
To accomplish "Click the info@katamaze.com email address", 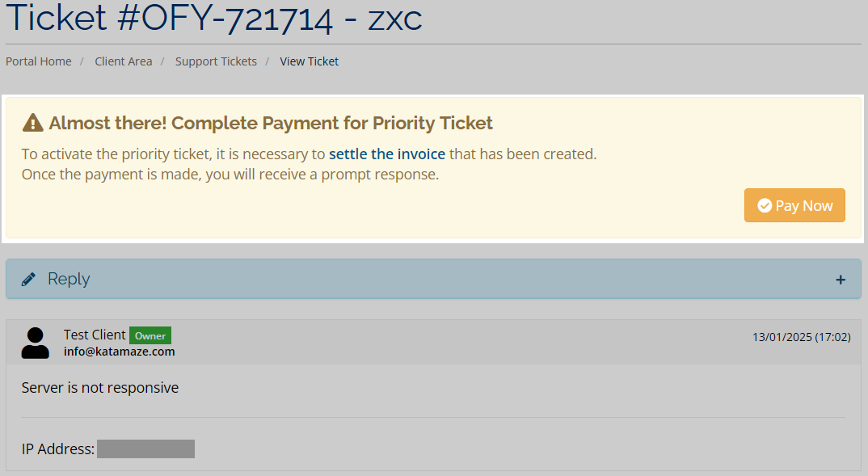I will tap(119, 352).
